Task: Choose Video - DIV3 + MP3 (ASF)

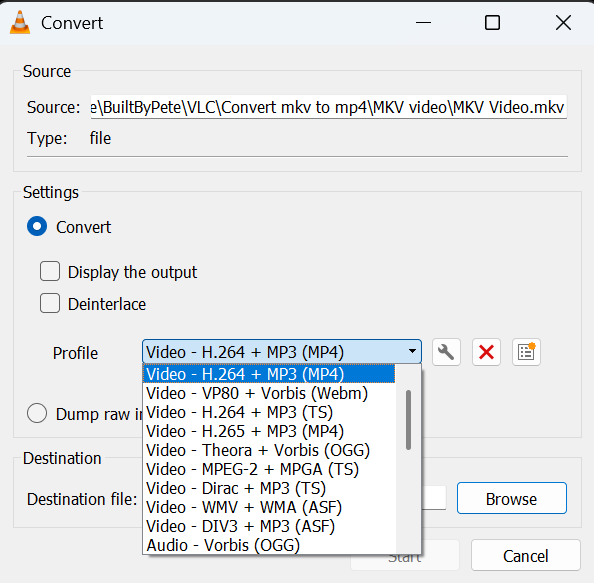Action: coord(269,526)
